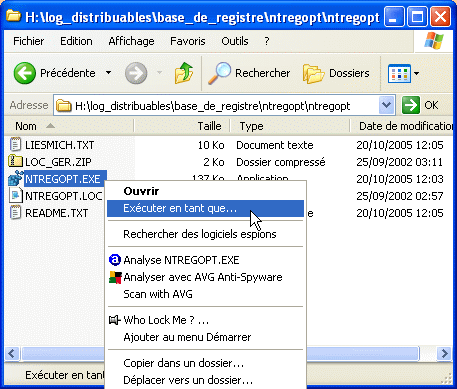Viewport: 457px width, 389px height.
Task: Click the Affichage views grid icon
Action: click(399, 73)
